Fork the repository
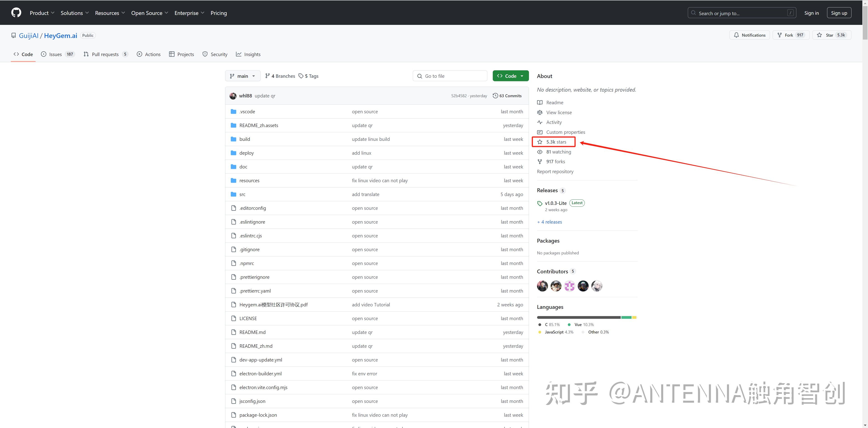Screen dimensions: 868x428 [x=790, y=35]
